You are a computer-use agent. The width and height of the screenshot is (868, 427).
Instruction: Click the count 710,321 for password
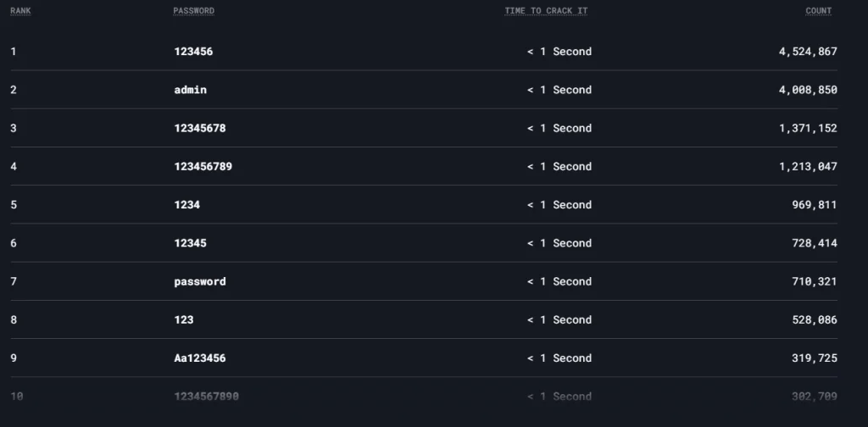pyautogui.click(x=815, y=281)
